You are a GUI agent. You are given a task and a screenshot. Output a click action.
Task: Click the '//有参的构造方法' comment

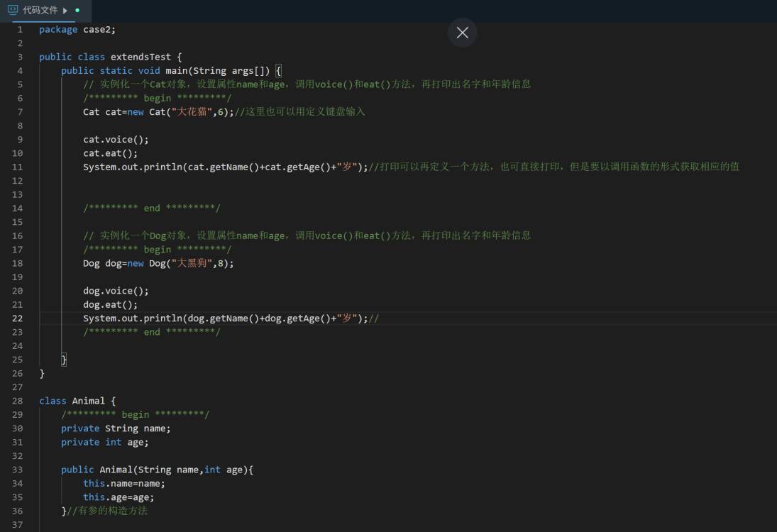click(107, 511)
